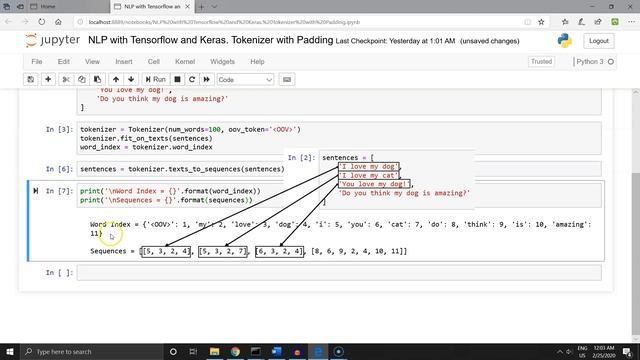Run cell In [7] via its run icon

tap(36, 191)
